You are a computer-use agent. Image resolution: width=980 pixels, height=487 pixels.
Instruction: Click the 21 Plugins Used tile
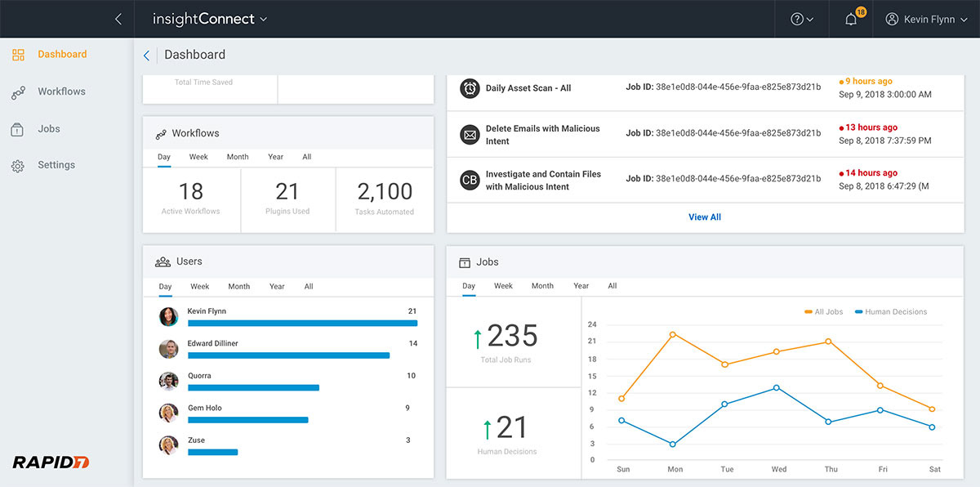pyautogui.click(x=287, y=199)
